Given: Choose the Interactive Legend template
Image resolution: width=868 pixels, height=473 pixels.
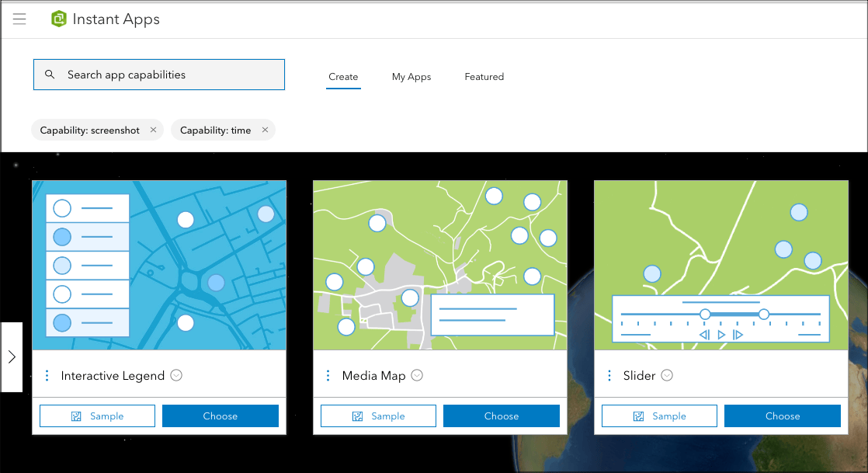Looking at the screenshot, I should pos(220,416).
